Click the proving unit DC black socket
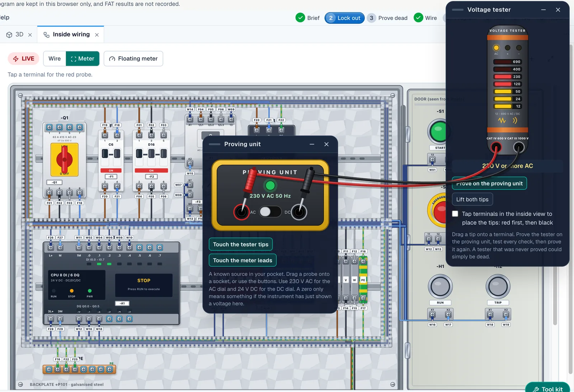Screen dimensions: 574x392 pyautogui.click(x=299, y=212)
